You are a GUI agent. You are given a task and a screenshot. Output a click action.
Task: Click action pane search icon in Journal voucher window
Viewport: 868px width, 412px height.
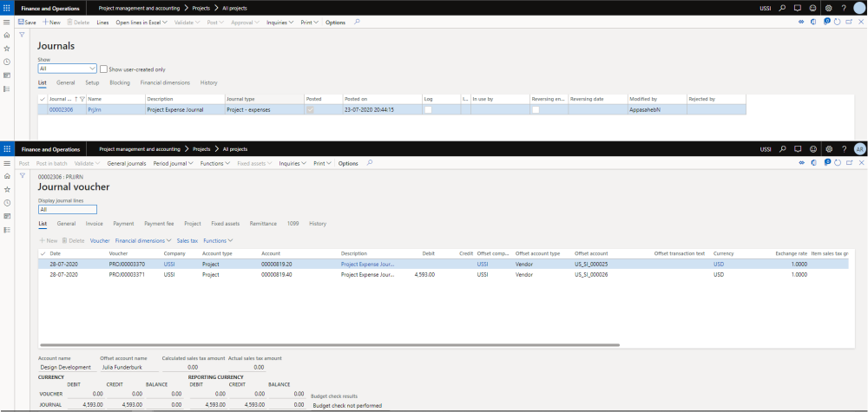pyautogui.click(x=370, y=163)
